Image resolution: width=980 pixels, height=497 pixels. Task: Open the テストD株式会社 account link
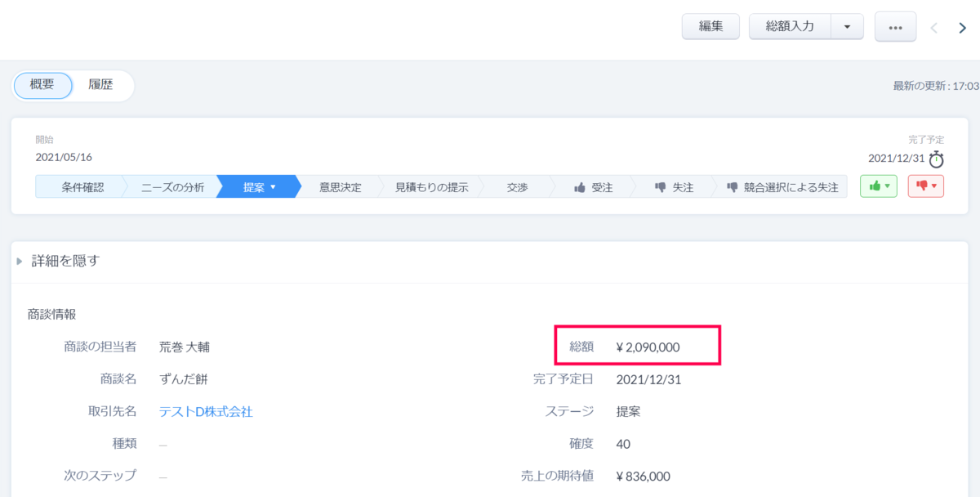pyautogui.click(x=206, y=412)
